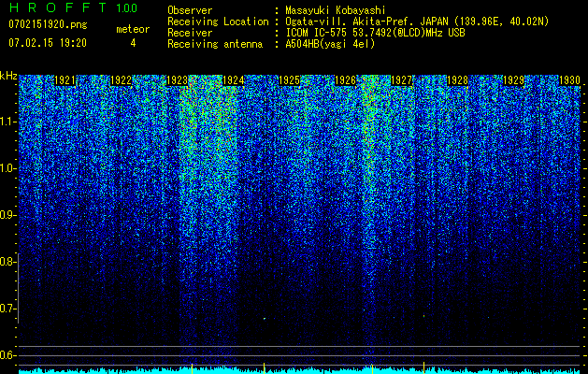
Task: Click the 0.7 frequency axis label
Action: tap(7, 309)
